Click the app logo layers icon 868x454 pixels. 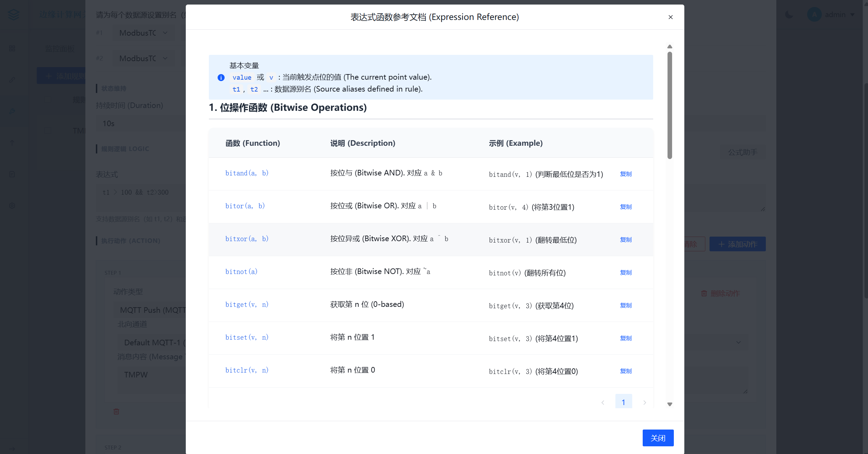[x=14, y=14]
